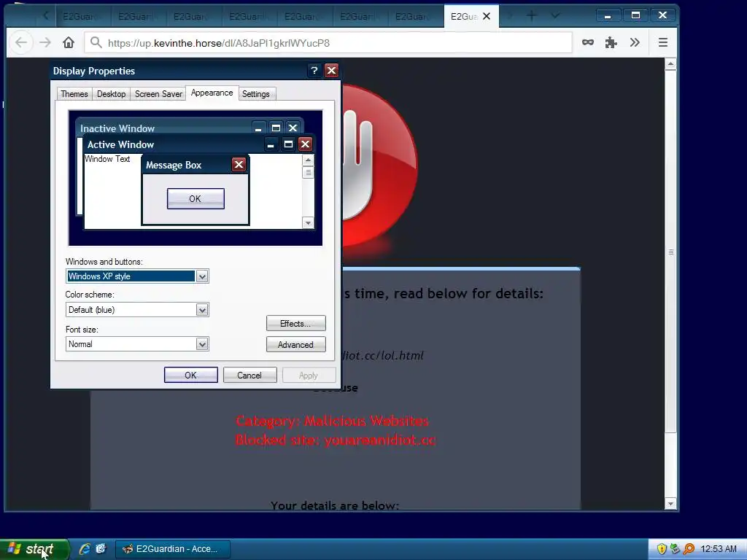Open the Start menu

coord(34,549)
